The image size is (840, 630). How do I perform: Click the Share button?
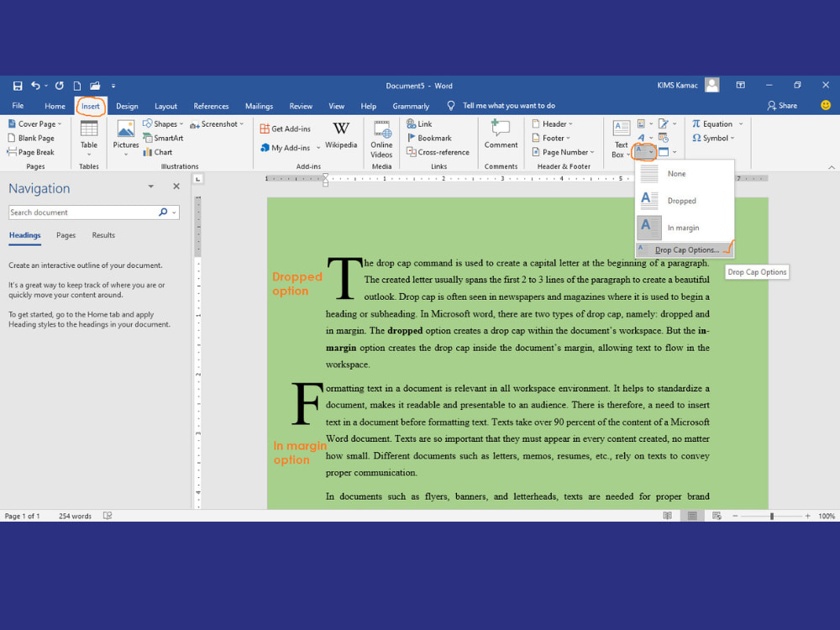[x=782, y=106]
